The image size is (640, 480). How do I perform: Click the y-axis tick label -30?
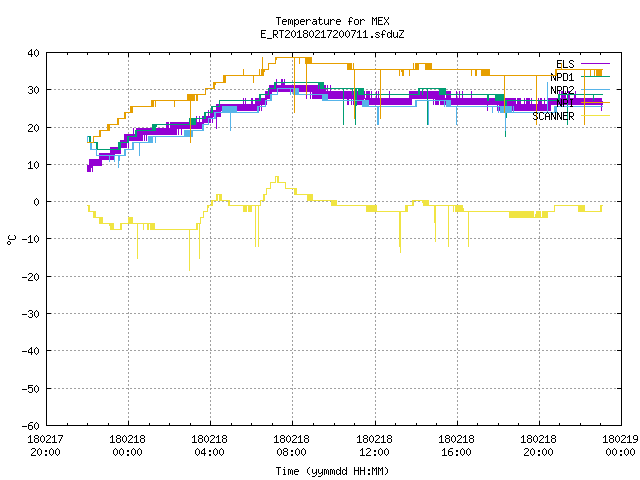[31, 314]
